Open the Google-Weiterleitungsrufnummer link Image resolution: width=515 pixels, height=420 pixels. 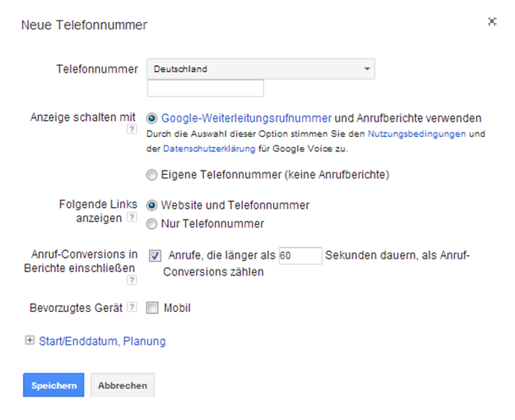[x=246, y=118]
